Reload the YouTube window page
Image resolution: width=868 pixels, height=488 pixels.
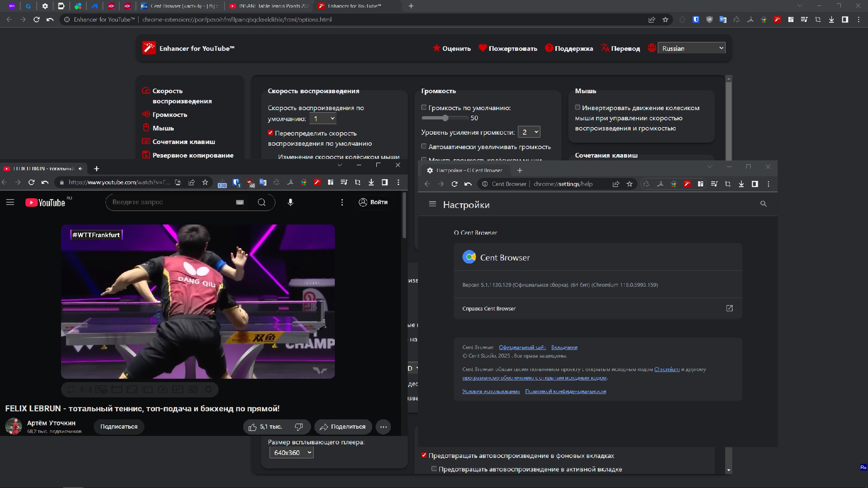(x=31, y=182)
